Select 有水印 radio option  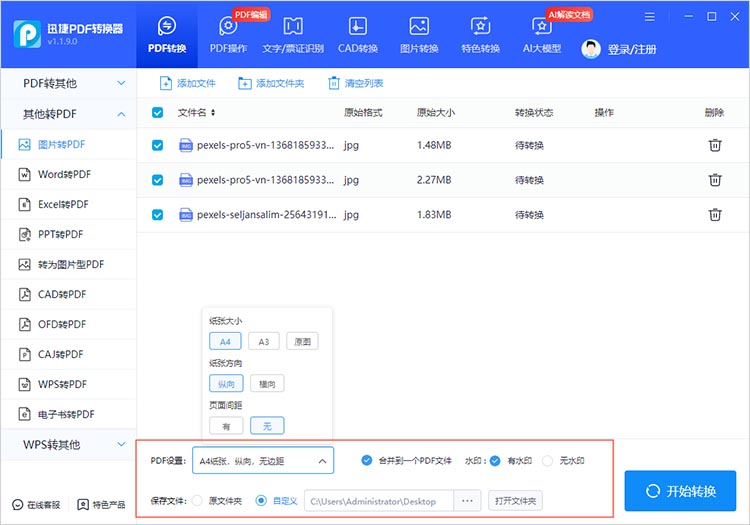[x=495, y=460]
